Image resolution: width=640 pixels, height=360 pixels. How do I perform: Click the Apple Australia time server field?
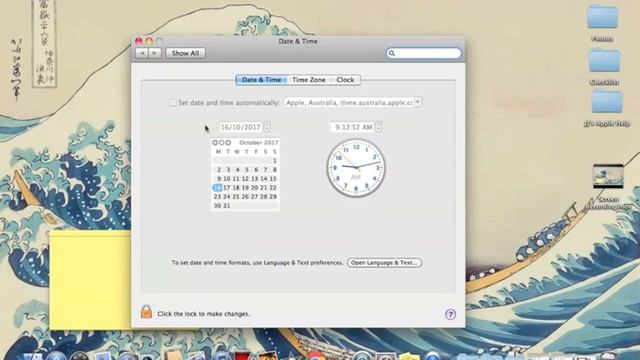click(349, 102)
